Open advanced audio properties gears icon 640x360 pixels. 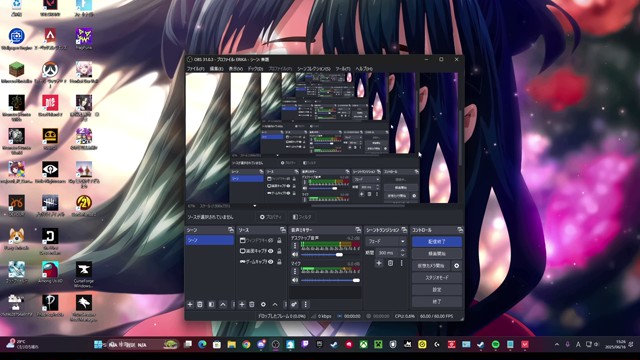point(294,304)
